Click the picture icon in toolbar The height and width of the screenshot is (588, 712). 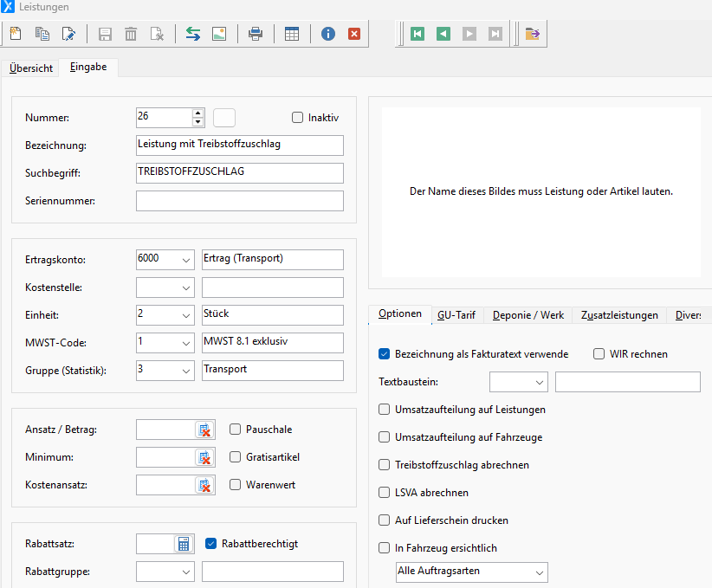[x=218, y=34]
